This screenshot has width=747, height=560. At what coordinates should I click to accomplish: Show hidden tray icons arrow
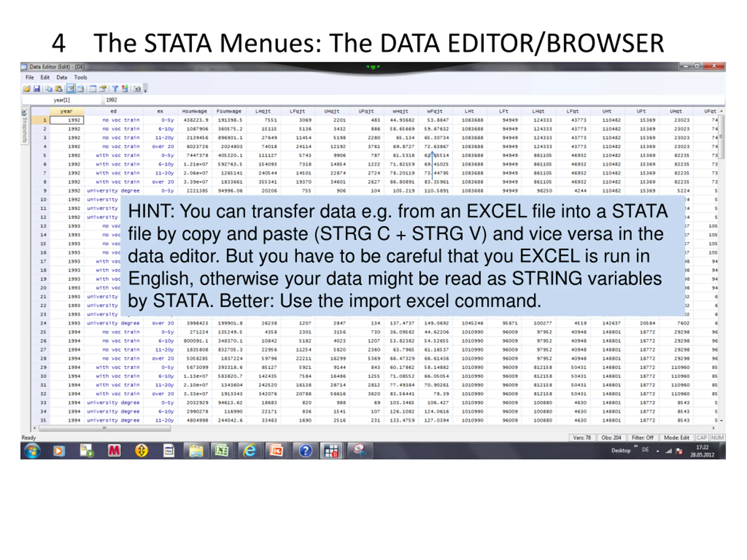[x=657, y=451]
